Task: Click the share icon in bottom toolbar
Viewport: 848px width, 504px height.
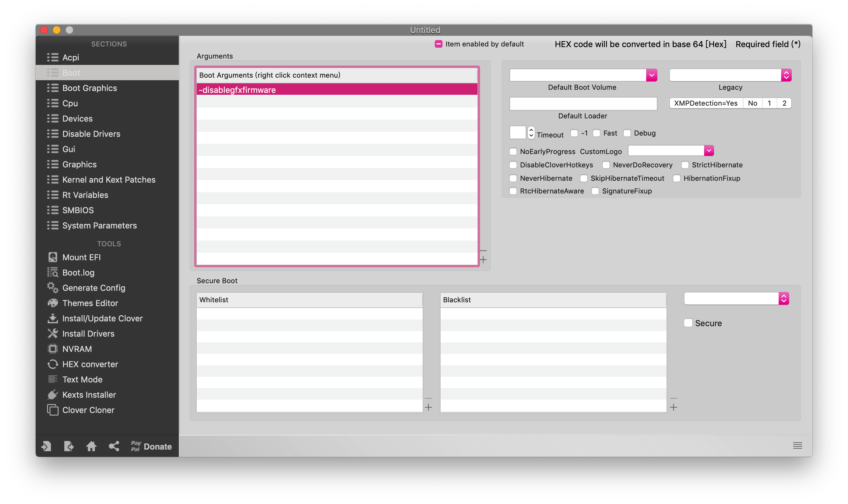Action: coord(114,446)
